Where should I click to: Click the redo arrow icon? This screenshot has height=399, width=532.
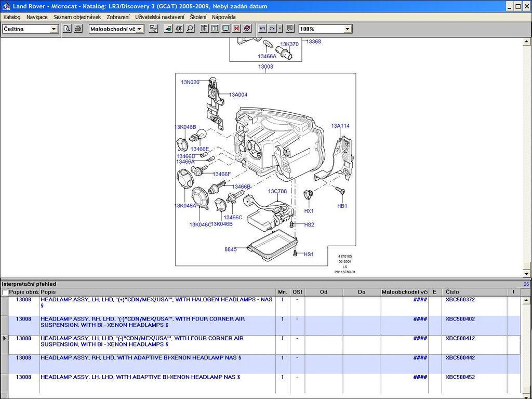[x=272, y=29]
